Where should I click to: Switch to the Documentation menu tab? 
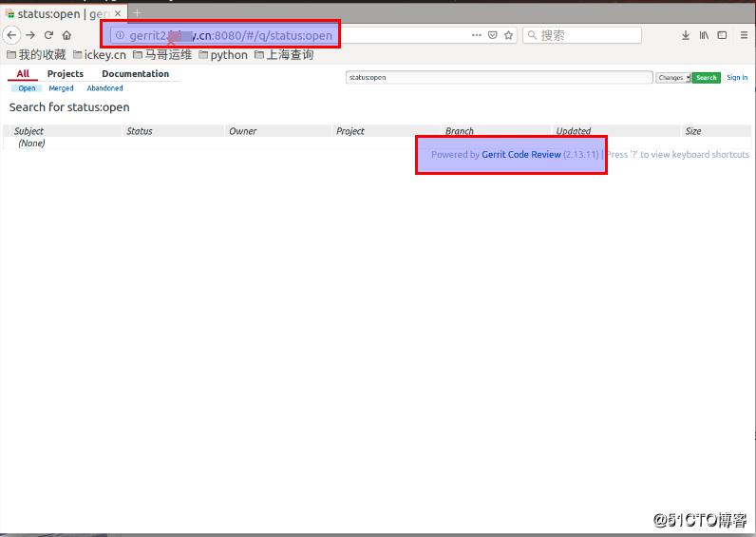[x=135, y=74]
